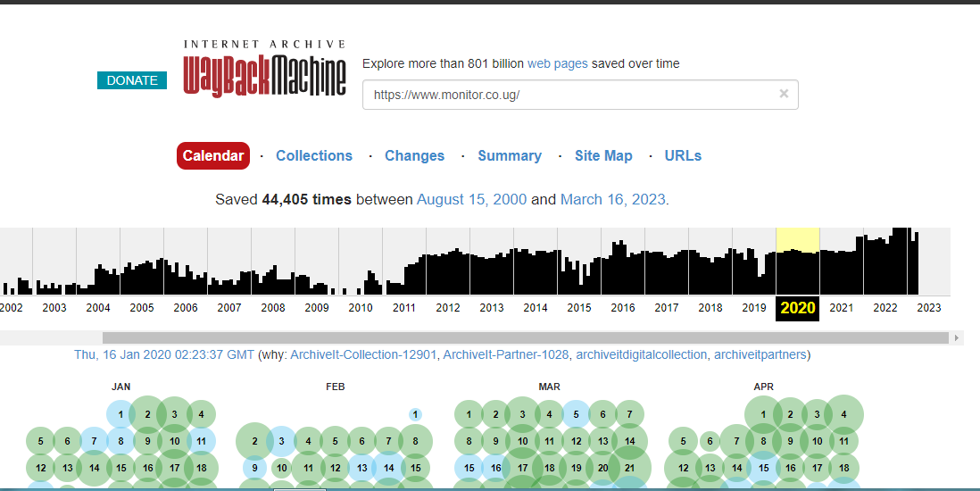Select March 15 capture bubble

point(469,468)
